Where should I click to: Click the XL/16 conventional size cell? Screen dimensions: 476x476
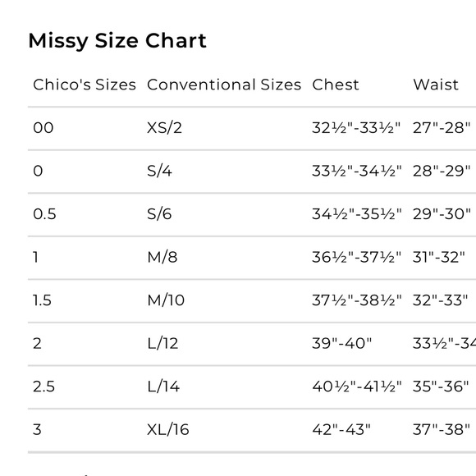pyautogui.click(x=168, y=429)
